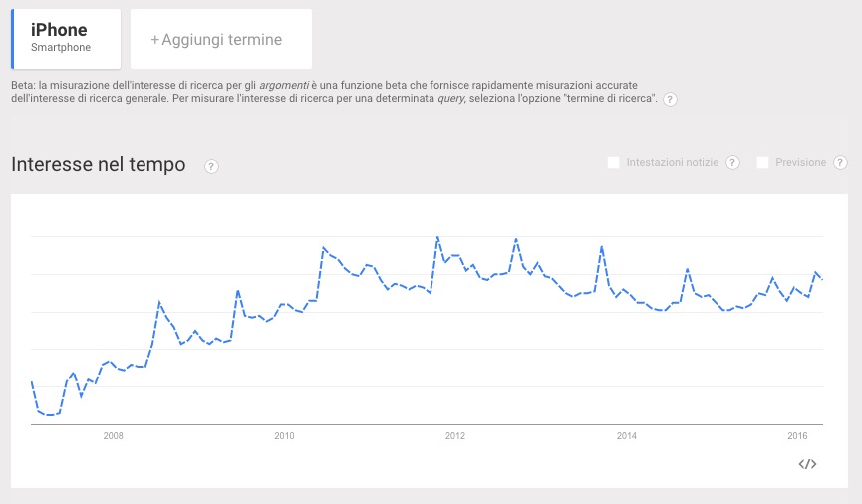Click the help icon after the beta message
Screen dimensions: 862x504
click(670, 100)
